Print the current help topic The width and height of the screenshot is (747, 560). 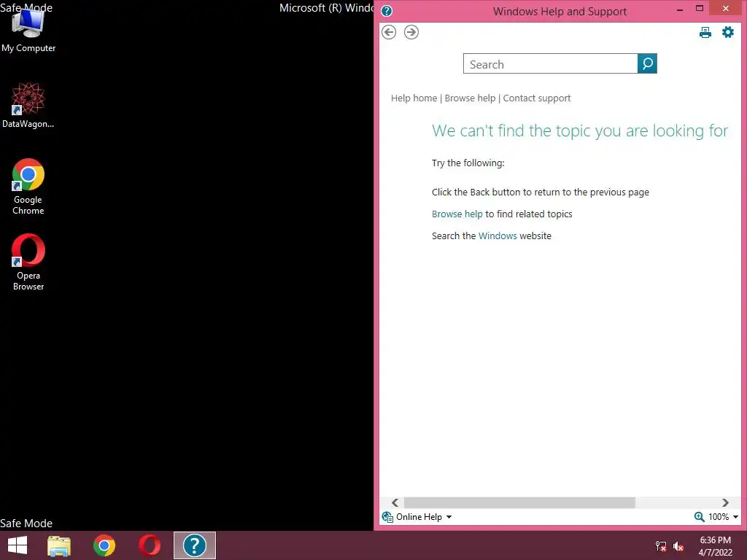(x=705, y=32)
